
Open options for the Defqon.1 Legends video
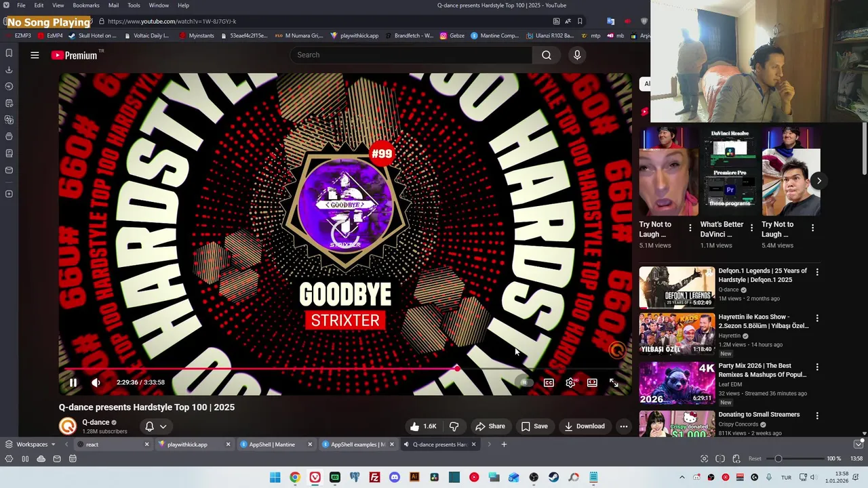(x=817, y=272)
